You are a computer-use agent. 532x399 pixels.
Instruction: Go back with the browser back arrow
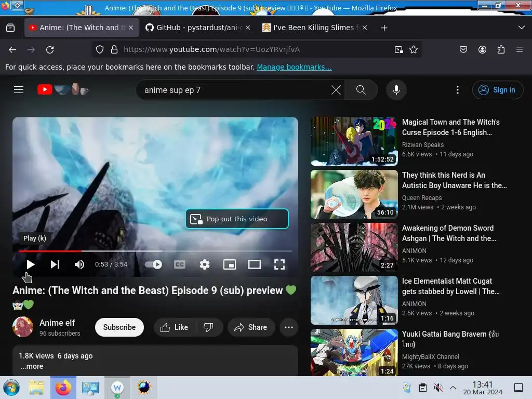[12, 49]
